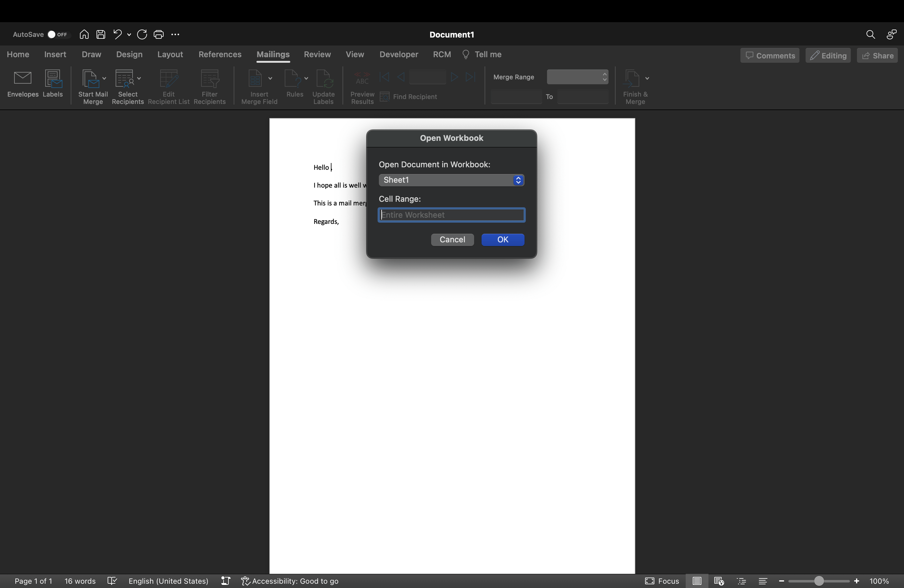The image size is (904, 588).
Task: Click Cancel in Open Workbook dialog
Action: 452,240
